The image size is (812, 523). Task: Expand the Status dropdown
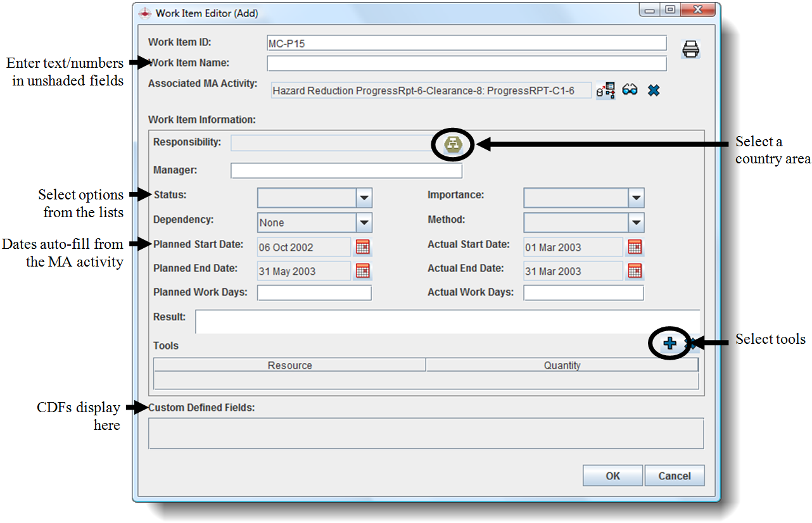coord(364,198)
